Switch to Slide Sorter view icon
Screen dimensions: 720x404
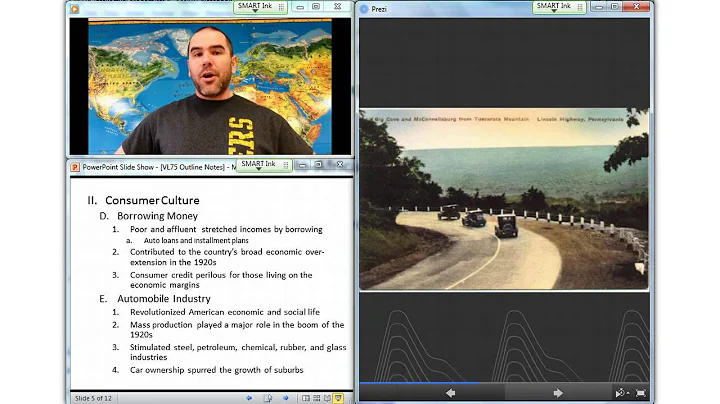pos(317,398)
